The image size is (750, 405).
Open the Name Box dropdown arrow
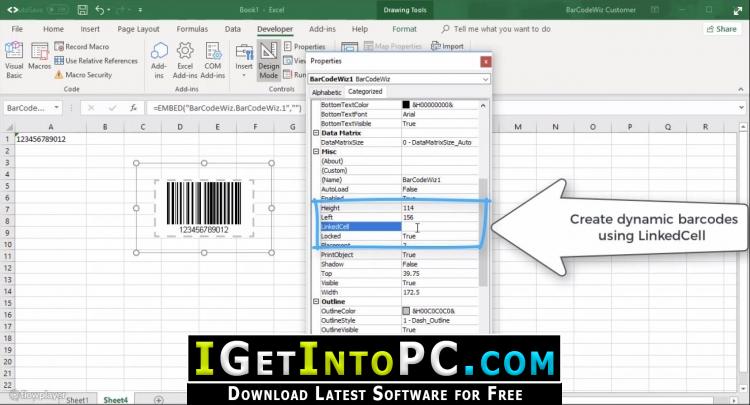coord(56,108)
